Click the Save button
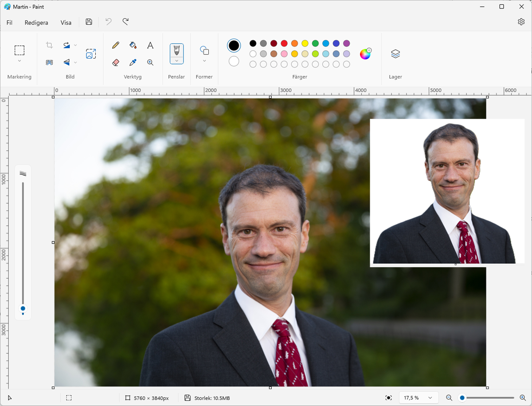This screenshot has width=532, height=406. pyautogui.click(x=89, y=22)
